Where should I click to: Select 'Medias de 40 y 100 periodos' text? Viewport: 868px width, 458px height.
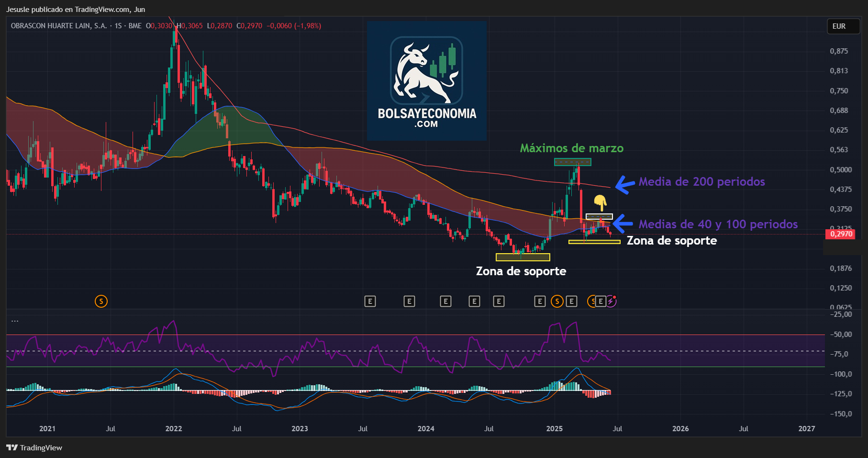[x=718, y=224]
